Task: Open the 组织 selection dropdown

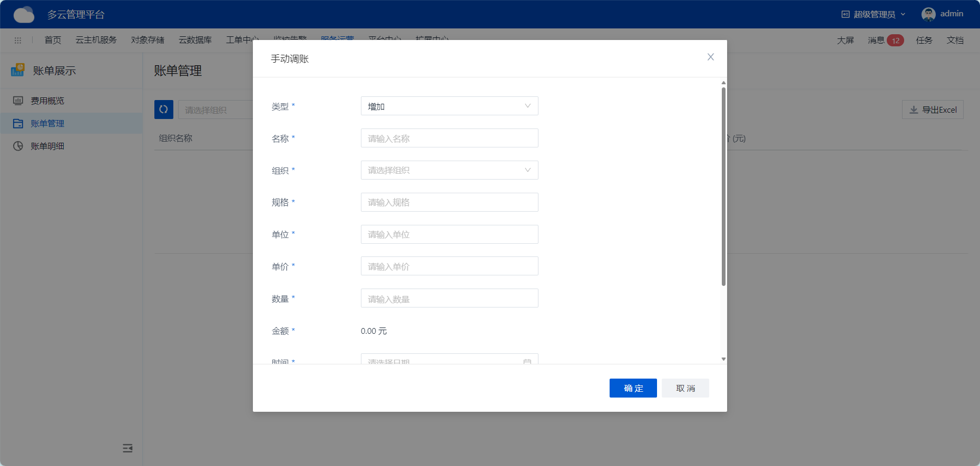Action: pos(449,170)
